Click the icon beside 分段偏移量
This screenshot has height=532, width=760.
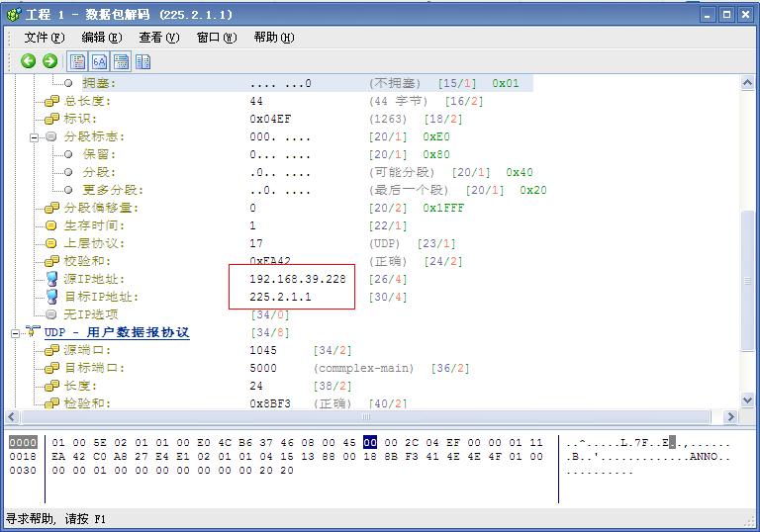[51, 208]
